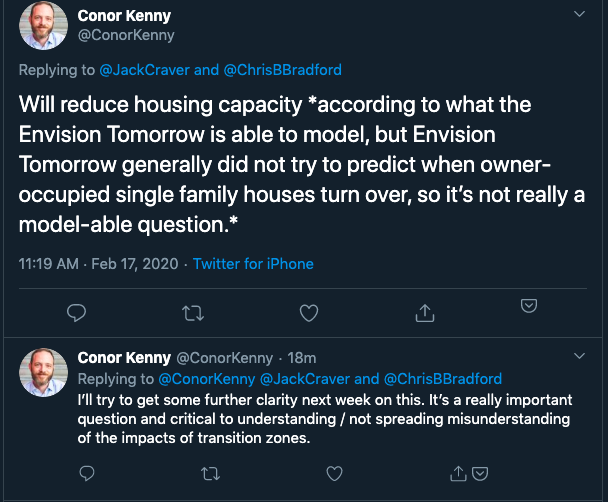Open the main tweet's chevron options menu
608x502 pixels.
(579, 14)
